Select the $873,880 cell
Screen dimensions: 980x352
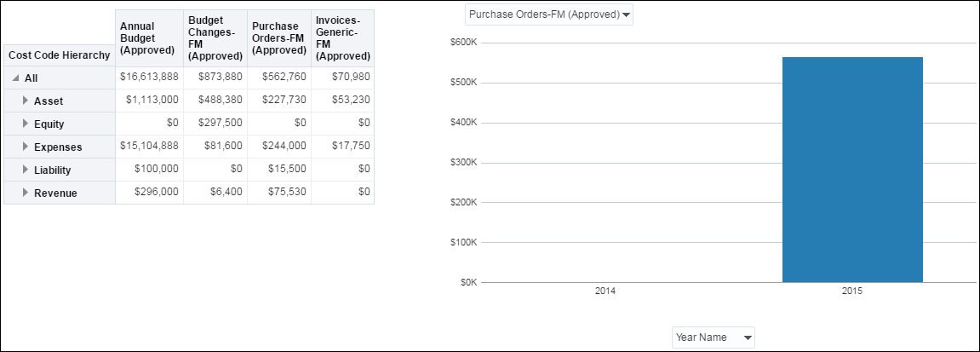(215, 78)
